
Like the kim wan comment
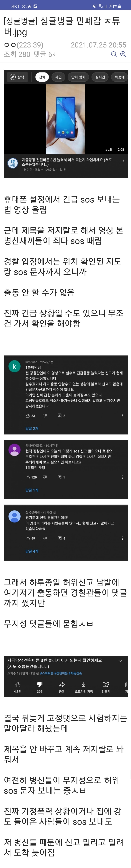[x=28, y=416]
